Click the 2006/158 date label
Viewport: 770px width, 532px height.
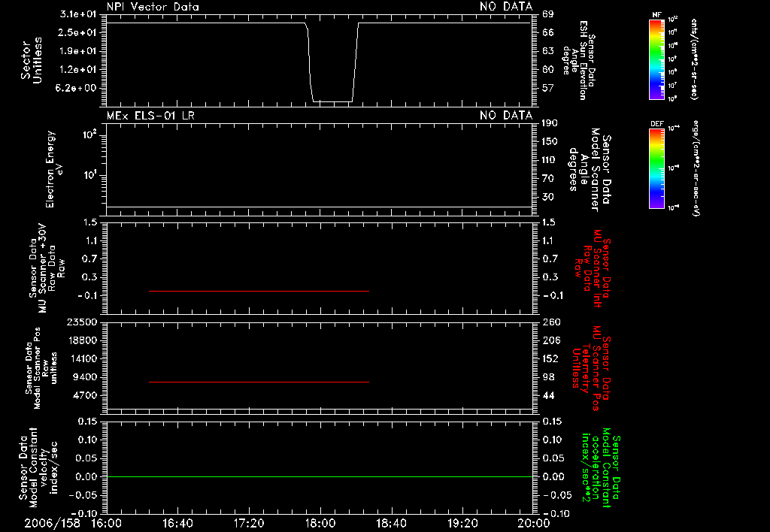[x=52, y=523]
